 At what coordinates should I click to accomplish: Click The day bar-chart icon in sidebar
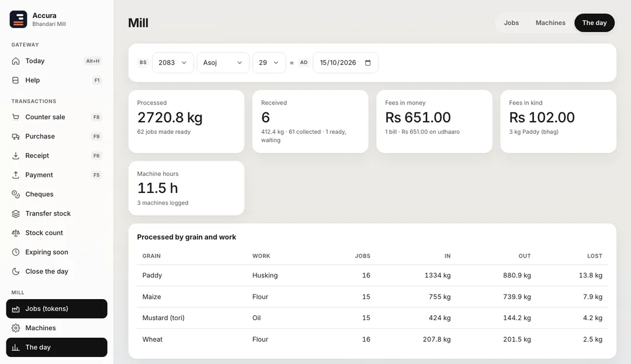click(x=16, y=348)
